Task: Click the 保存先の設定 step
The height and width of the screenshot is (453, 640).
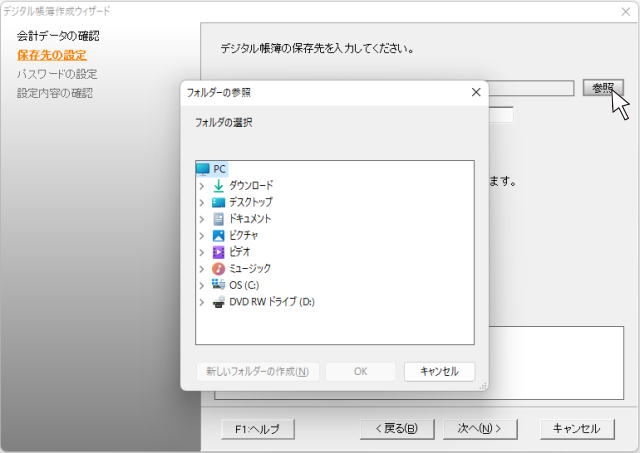Action: tap(52, 55)
